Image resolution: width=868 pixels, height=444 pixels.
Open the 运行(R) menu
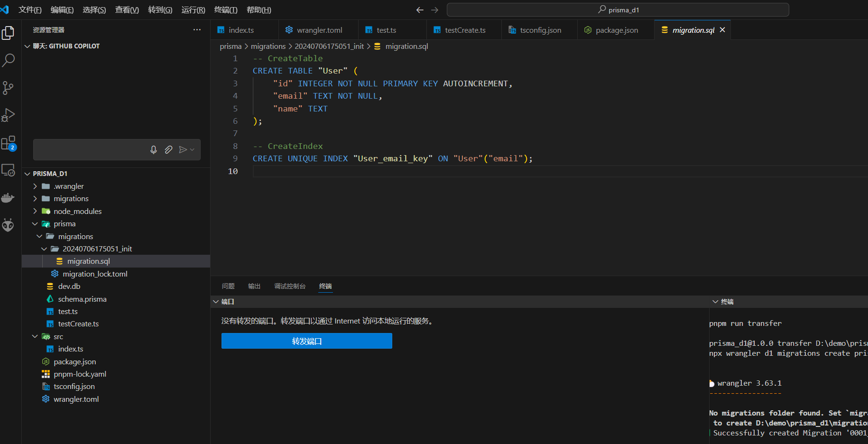(193, 10)
